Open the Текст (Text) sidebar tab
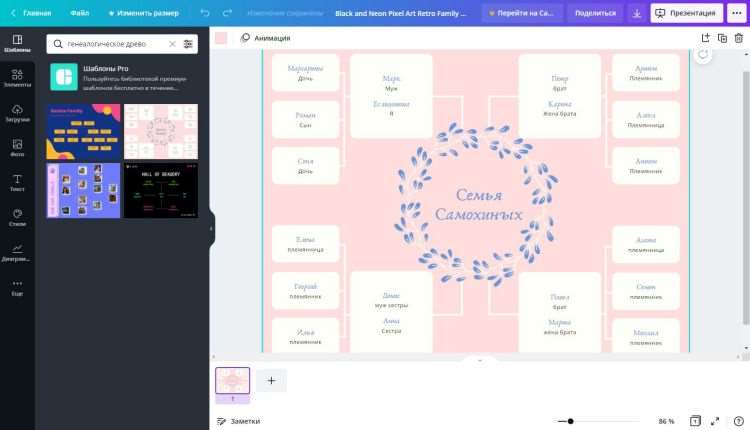 17,183
